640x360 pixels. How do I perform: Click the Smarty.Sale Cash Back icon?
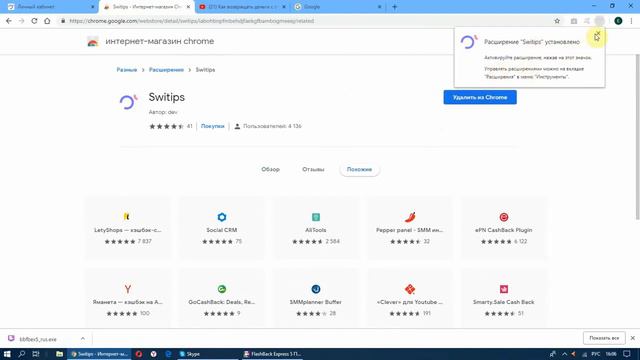504,289
